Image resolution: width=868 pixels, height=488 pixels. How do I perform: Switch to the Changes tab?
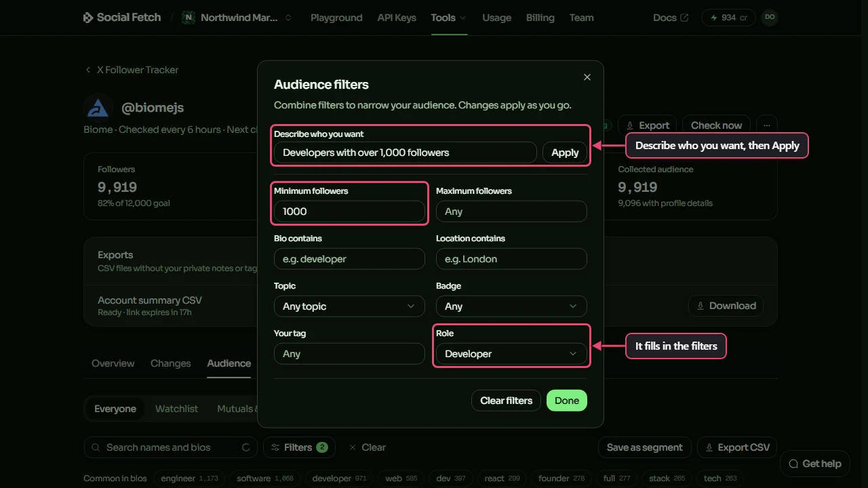[x=170, y=363]
